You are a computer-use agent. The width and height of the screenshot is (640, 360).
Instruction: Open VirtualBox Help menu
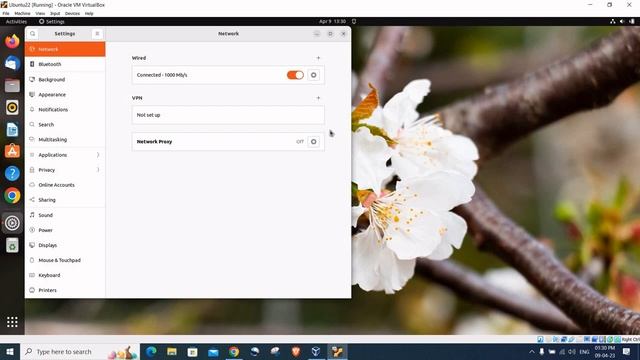pyautogui.click(x=89, y=13)
